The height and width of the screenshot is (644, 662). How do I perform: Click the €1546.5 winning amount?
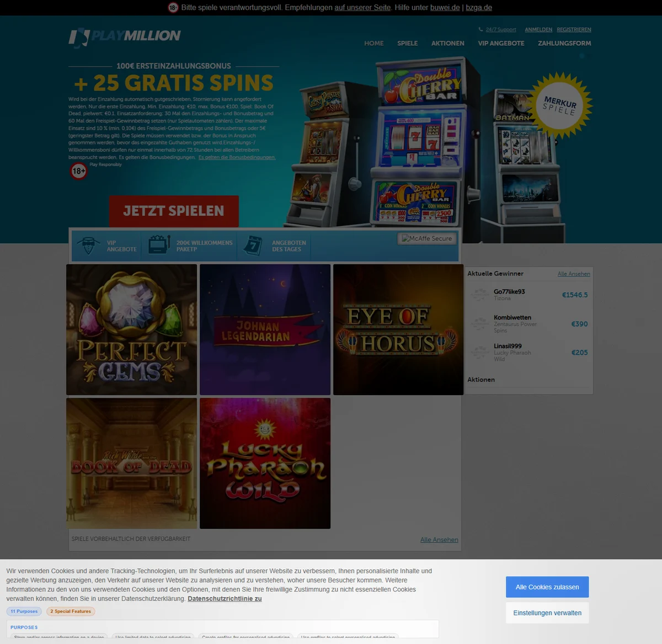point(575,295)
